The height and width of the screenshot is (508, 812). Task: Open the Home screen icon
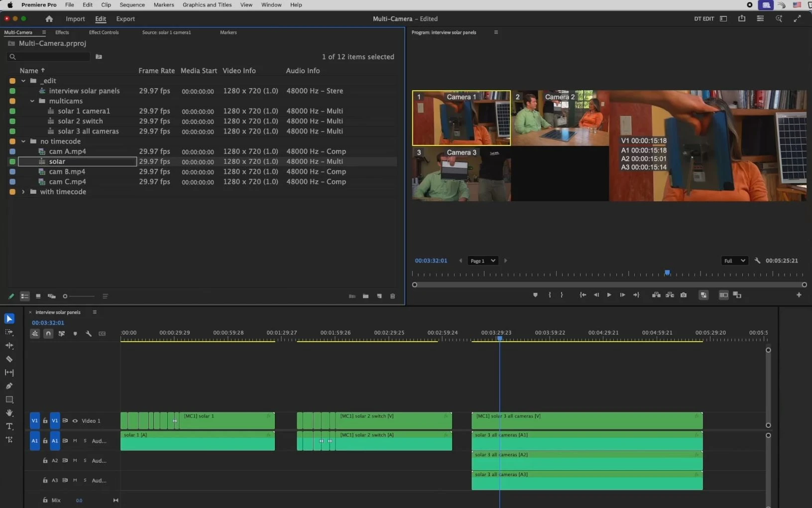point(49,19)
